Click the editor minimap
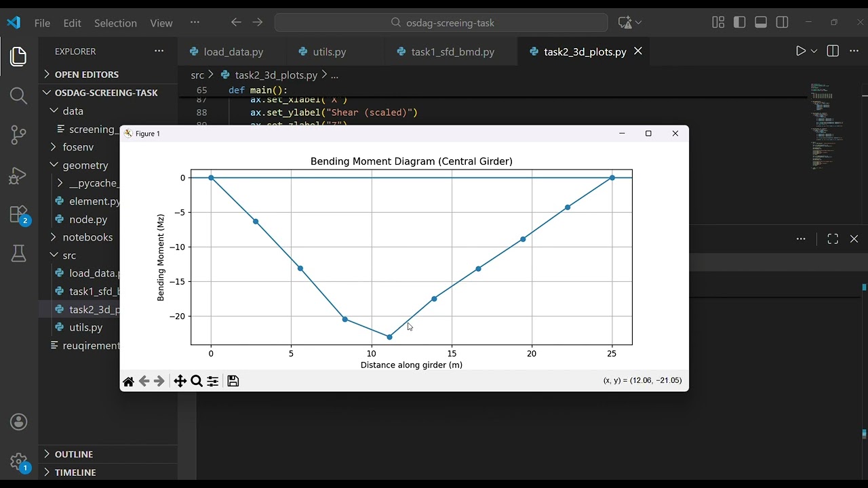868x488 pixels. [x=828, y=125]
